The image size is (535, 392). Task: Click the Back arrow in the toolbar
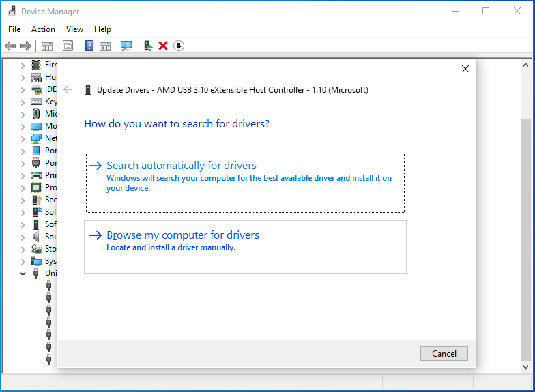(x=10, y=46)
